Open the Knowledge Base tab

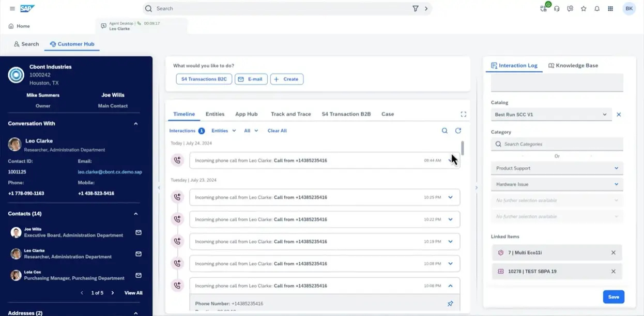click(x=573, y=66)
